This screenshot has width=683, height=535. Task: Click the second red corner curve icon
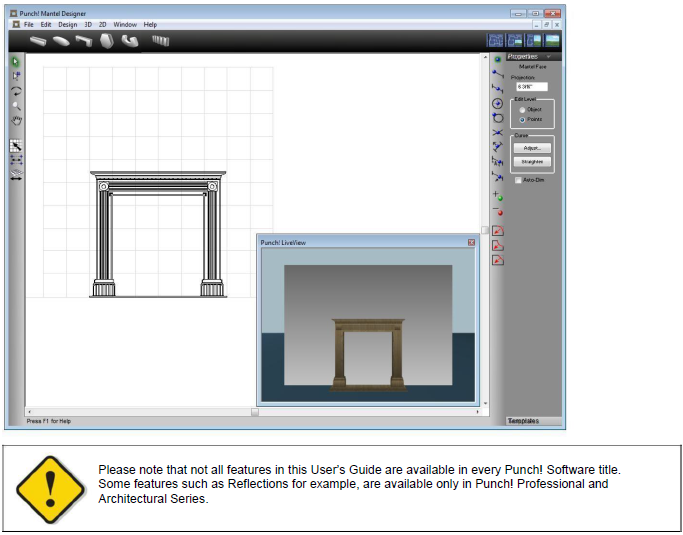497,245
